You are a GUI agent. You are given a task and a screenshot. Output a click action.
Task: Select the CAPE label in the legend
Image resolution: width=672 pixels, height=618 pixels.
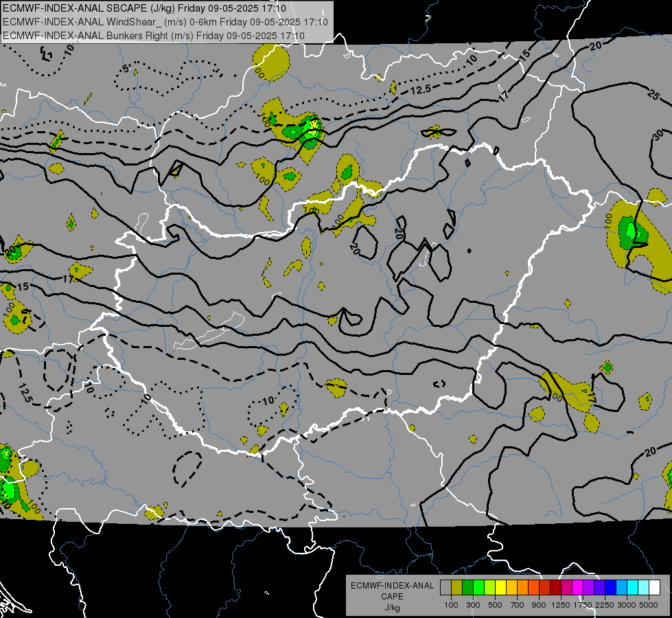click(x=392, y=597)
